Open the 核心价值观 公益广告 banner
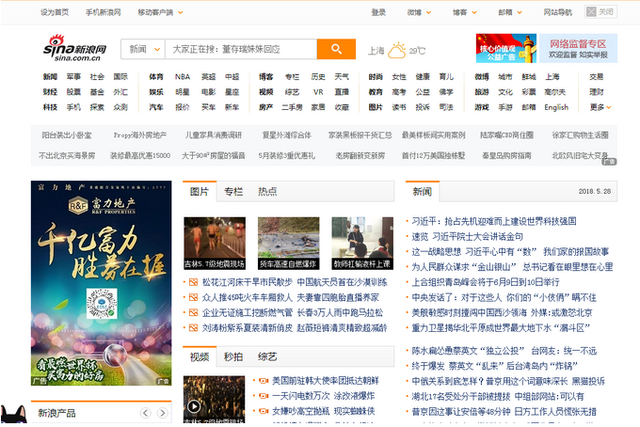 506,48
